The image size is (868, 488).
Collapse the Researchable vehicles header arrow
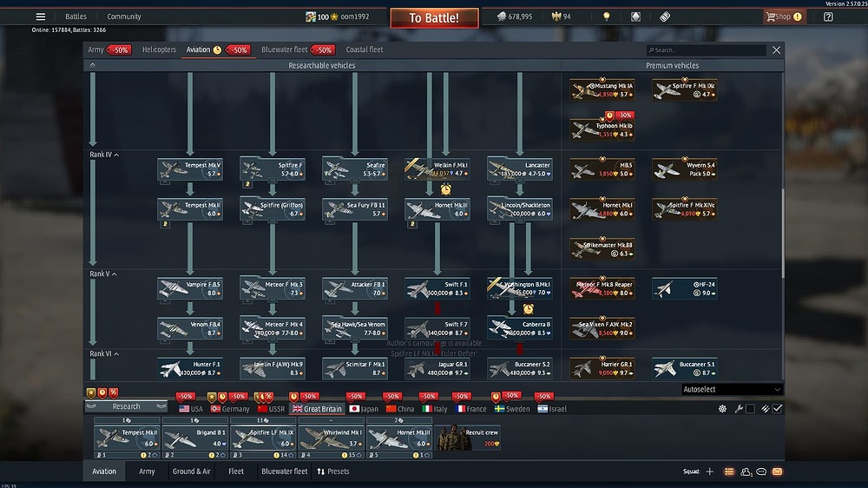(x=93, y=65)
